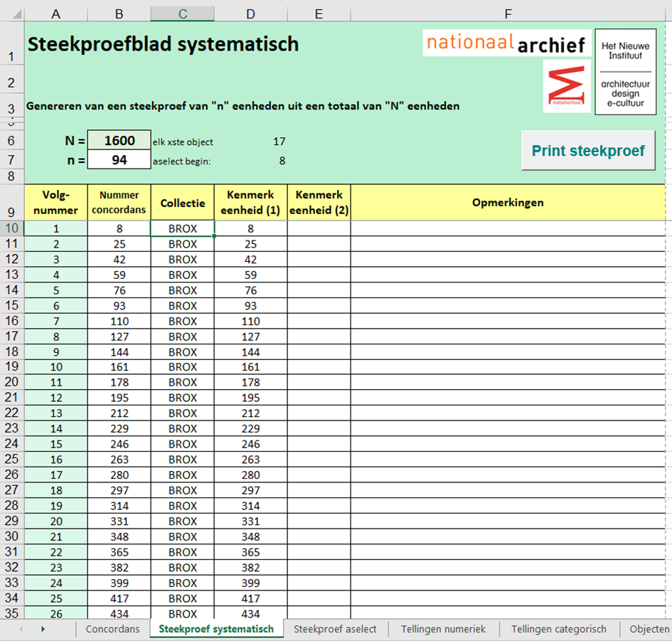Click Kenmerk eenheid (1) cell 263
Screen dimensions: 672x641
pyautogui.click(x=251, y=460)
